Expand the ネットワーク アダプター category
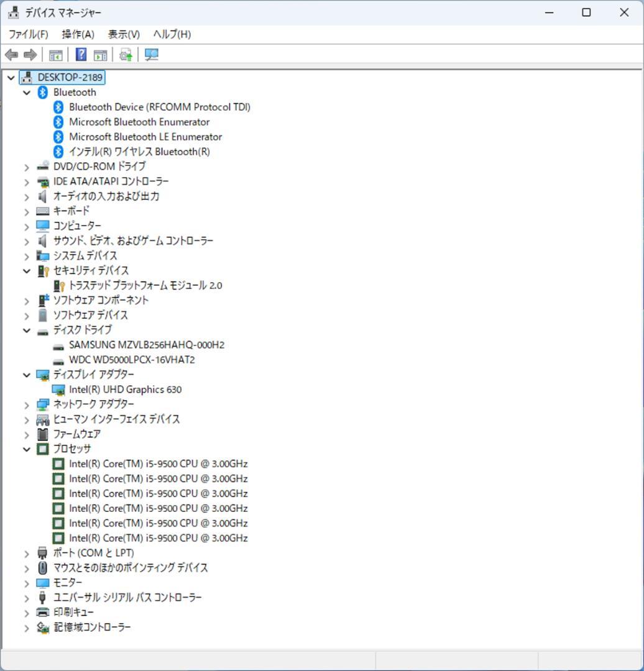 26,404
